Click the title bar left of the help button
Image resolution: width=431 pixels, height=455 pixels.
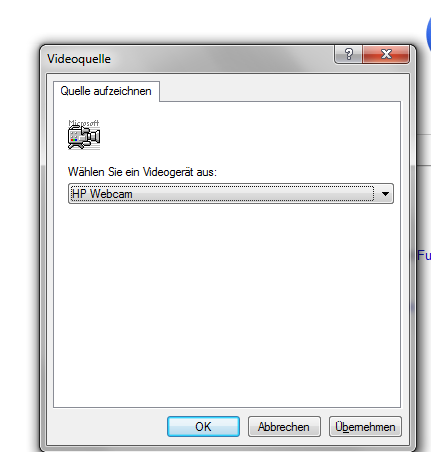[x=220, y=59]
